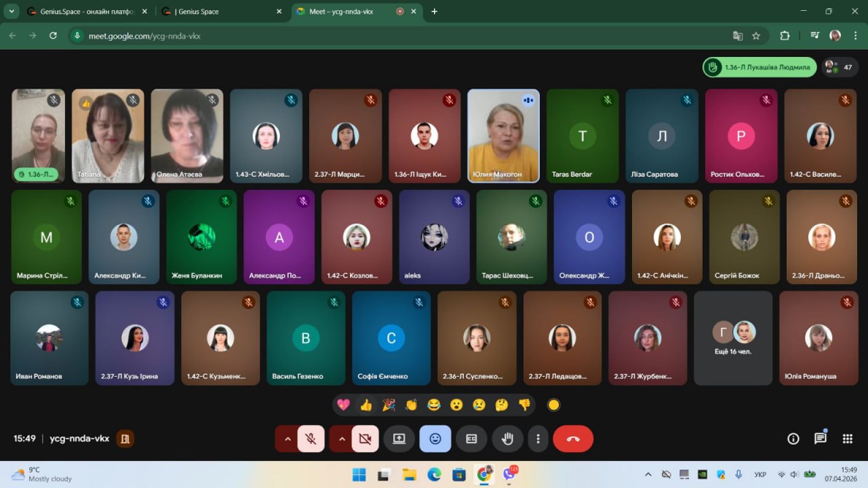This screenshot has height=488, width=868.
Task: Send the thumbs up reaction
Action: 366,405
